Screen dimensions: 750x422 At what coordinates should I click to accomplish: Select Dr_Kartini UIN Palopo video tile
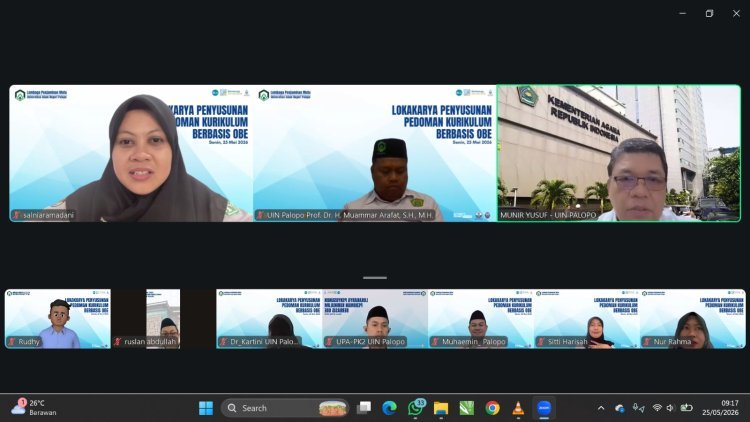[269, 319]
